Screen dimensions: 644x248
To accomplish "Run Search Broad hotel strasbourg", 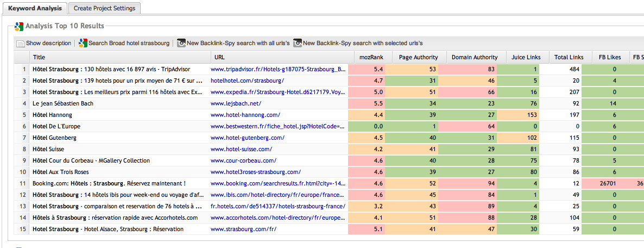I will (x=124, y=43).
